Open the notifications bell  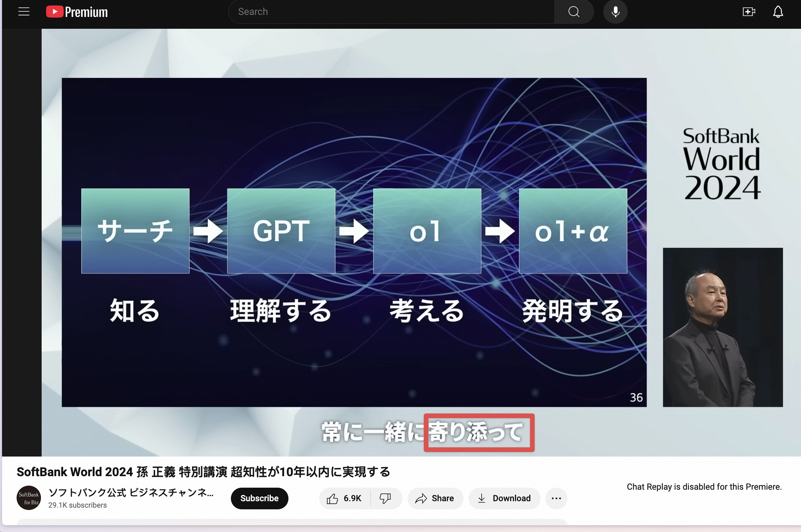point(778,12)
